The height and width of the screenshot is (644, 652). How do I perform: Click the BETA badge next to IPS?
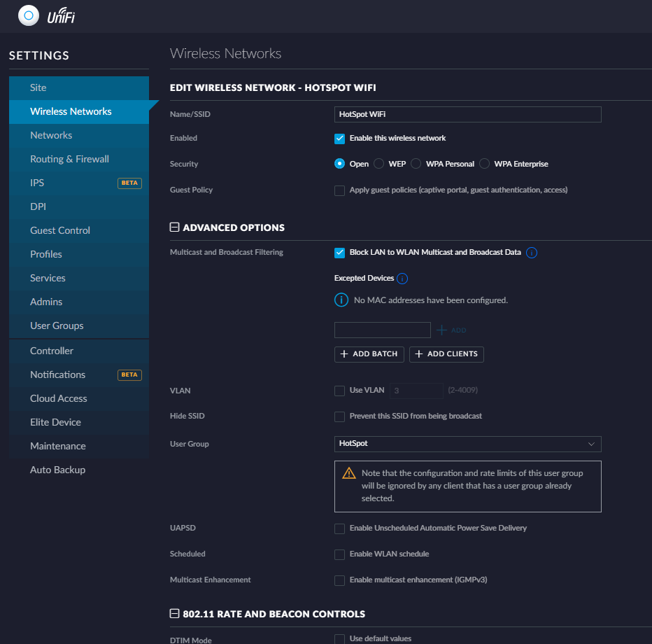tap(129, 183)
